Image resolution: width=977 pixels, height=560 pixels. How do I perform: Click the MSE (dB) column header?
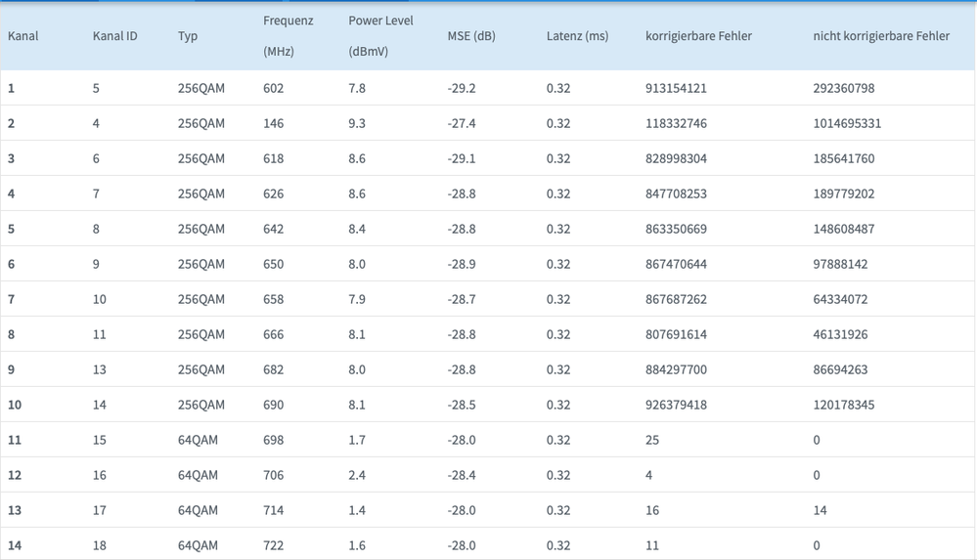click(471, 36)
